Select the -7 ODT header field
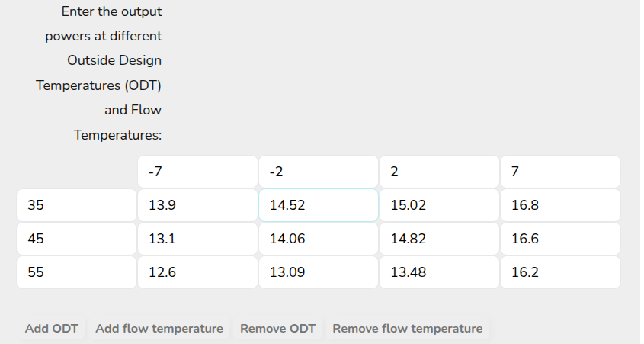The width and height of the screenshot is (644, 344). pyautogui.click(x=197, y=172)
